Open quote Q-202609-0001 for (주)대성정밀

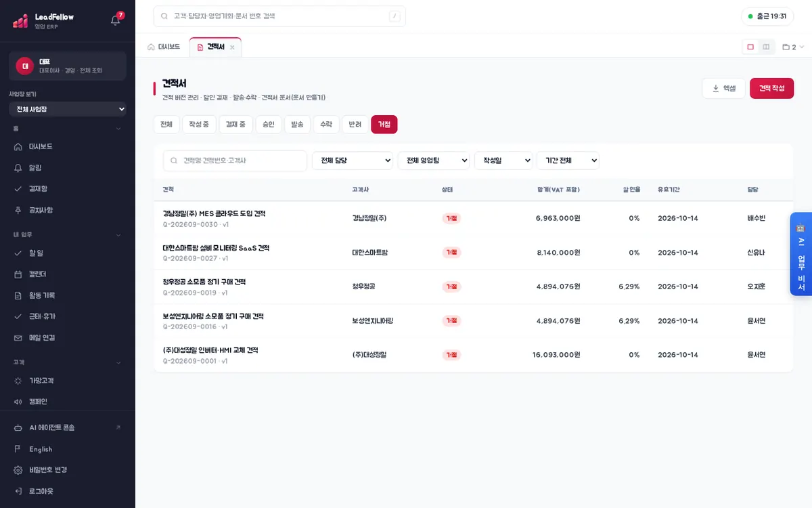[473, 355]
